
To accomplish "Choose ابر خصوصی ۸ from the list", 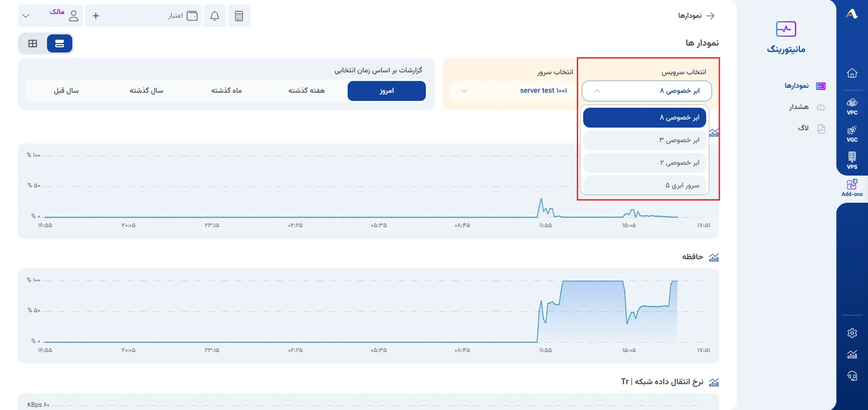I will click(645, 118).
